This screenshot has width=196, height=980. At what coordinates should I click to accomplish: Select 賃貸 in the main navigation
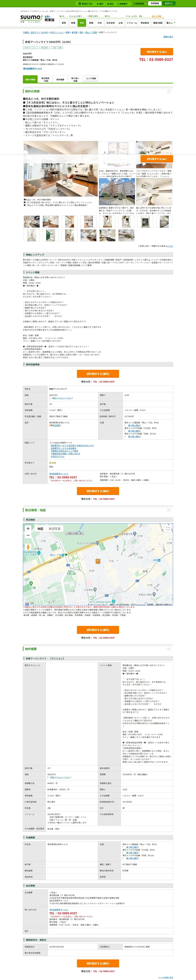pyautogui.click(x=64, y=23)
